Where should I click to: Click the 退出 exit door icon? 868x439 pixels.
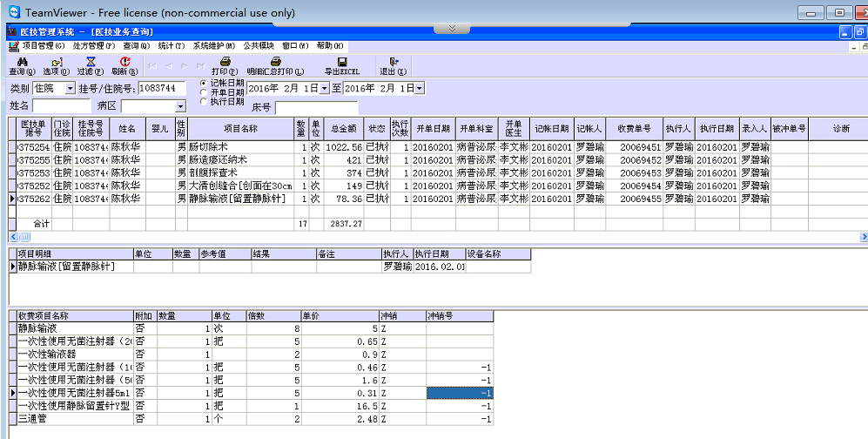pos(393,62)
